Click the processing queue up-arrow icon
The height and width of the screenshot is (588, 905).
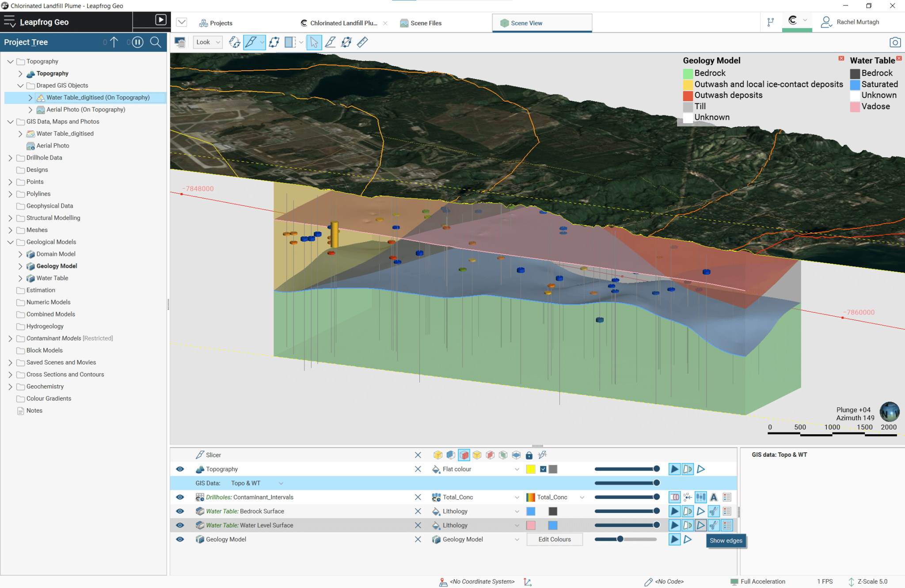(114, 42)
